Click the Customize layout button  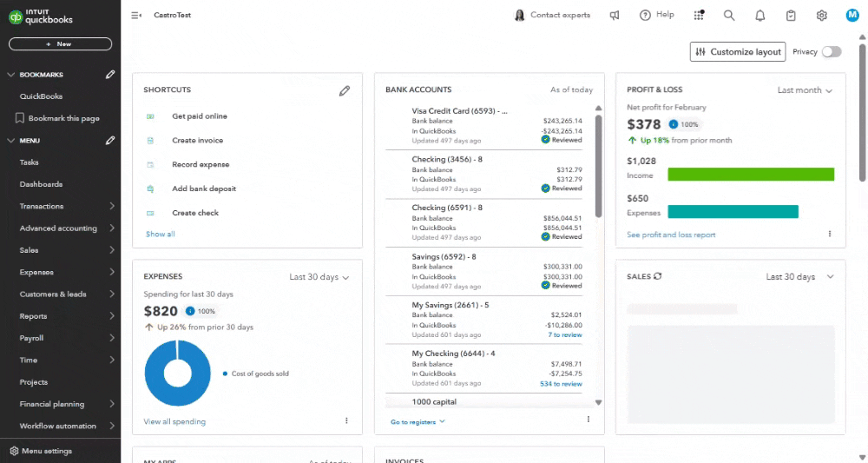point(738,51)
